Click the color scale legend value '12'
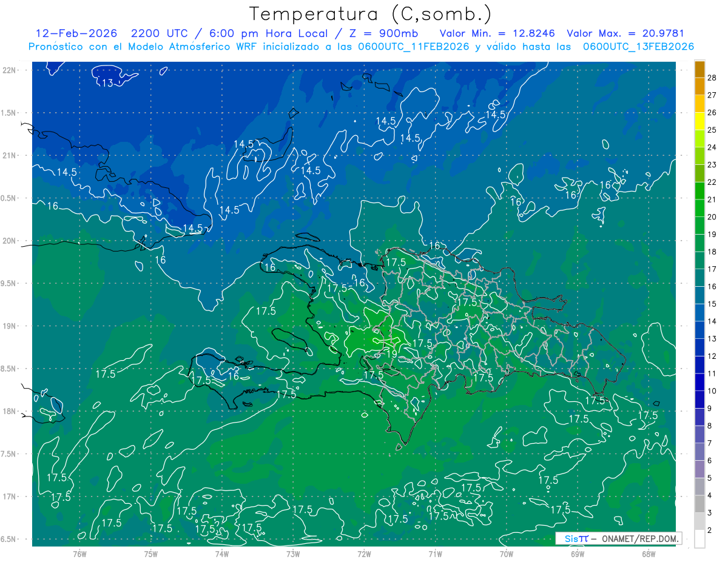 click(712, 356)
